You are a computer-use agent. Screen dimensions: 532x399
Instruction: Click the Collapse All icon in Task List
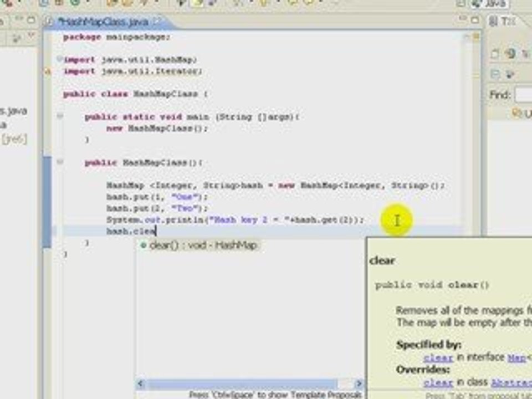[495, 74]
